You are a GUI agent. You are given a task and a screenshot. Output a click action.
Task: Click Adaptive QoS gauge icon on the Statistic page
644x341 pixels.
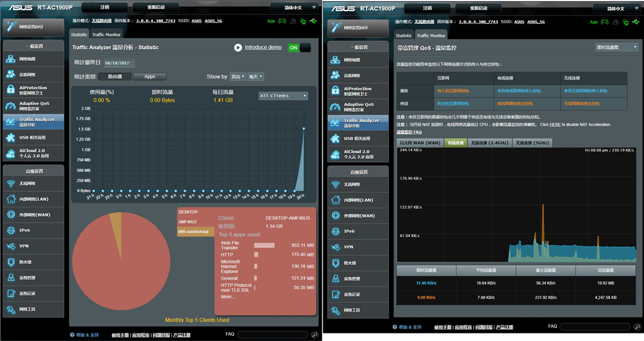tap(11, 106)
